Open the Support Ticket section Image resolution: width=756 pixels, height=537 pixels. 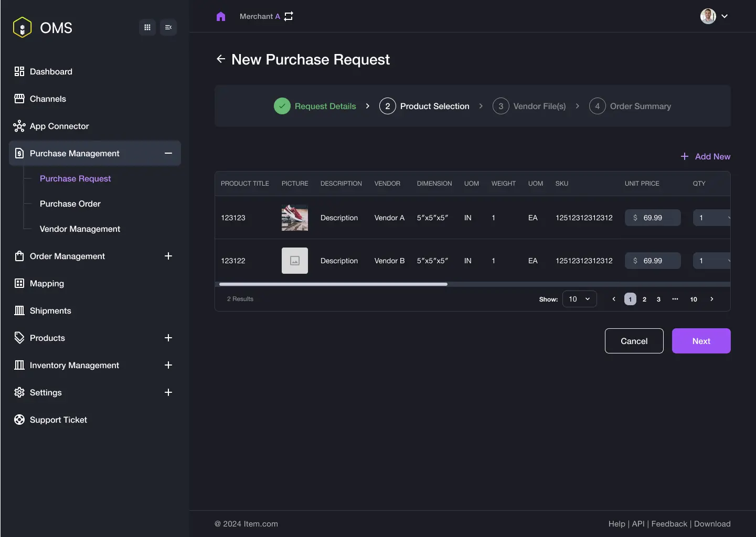pos(58,420)
